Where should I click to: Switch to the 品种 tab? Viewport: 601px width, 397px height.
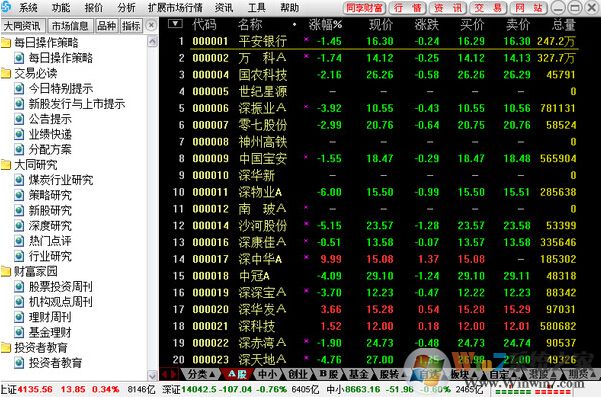(x=106, y=26)
